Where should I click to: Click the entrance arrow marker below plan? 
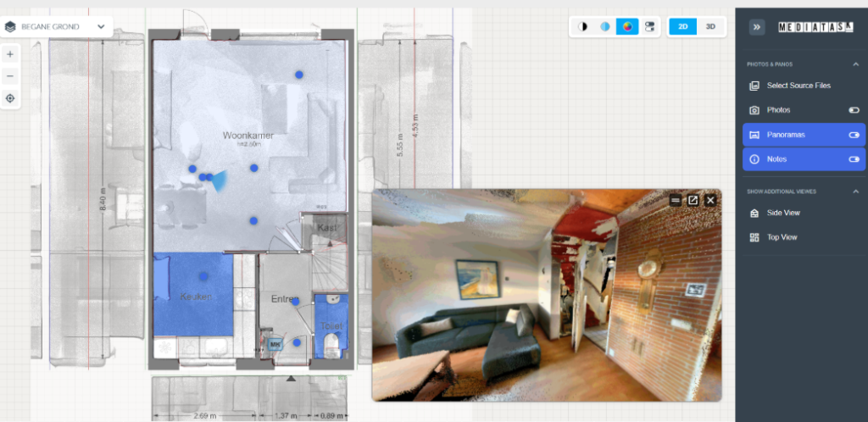pyautogui.click(x=291, y=379)
